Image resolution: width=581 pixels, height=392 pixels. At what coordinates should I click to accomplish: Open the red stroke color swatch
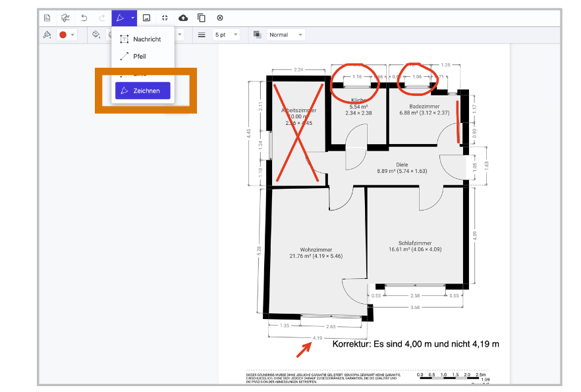(67, 35)
